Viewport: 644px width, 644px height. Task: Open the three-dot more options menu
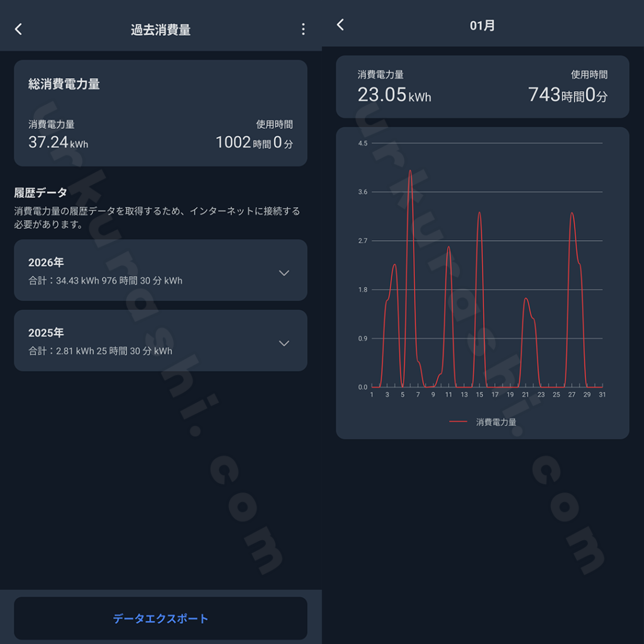(303, 29)
